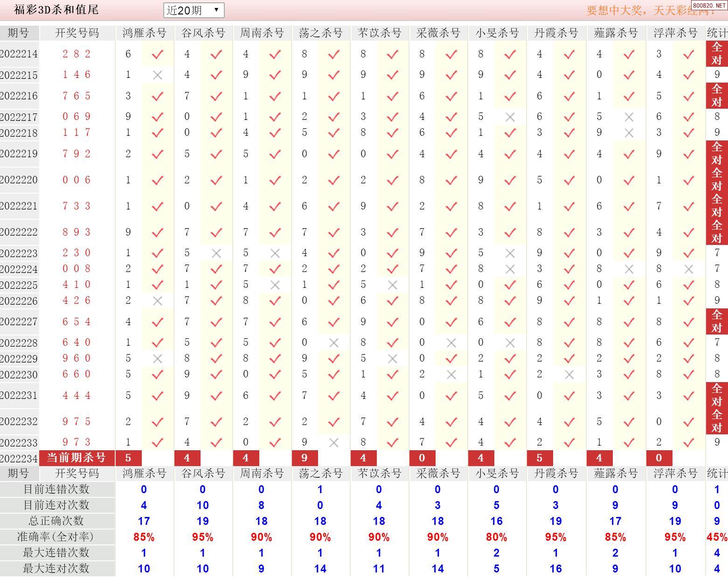728x579 pixels.
Task: Click the 采薇 cross mark in row 2022228
Action: (451, 342)
